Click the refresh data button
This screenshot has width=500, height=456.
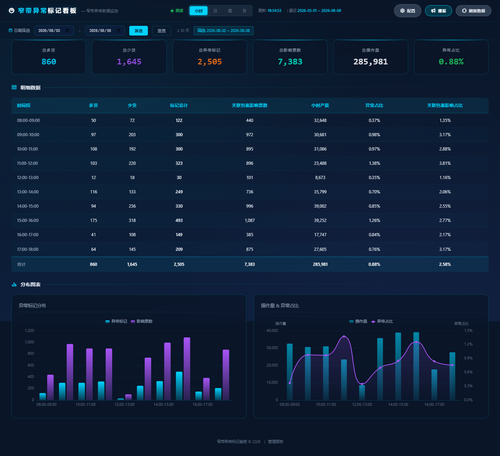coord(473,11)
